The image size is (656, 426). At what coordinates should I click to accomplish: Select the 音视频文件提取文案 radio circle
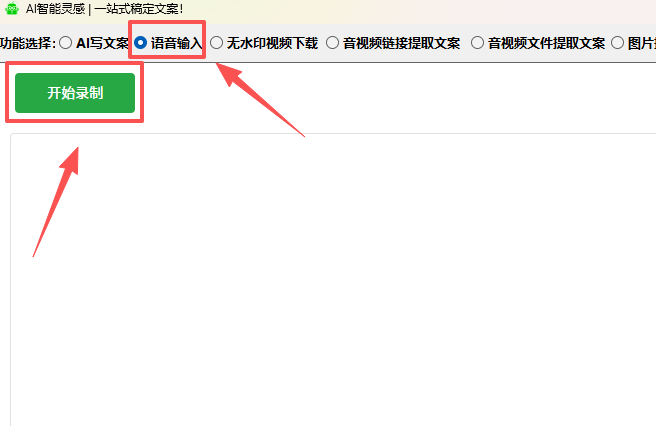click(x=477, y=43)
